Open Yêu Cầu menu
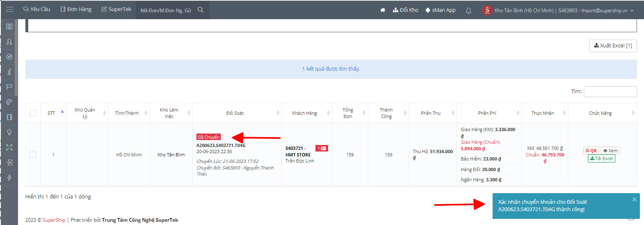644x225 pixels. click(x=36, y=9)
